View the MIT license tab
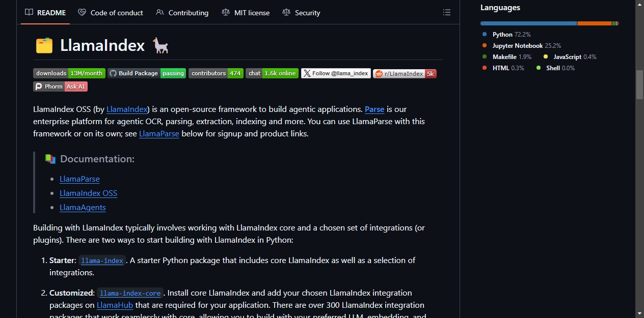Image resolution: width=644 pixels, height=318 pixels. 246,13
